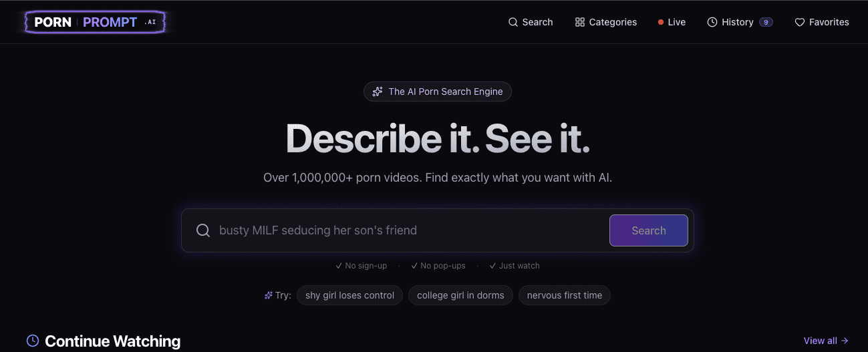Click the History count badge showing 9
868x352 pixels.
(766, 22)
